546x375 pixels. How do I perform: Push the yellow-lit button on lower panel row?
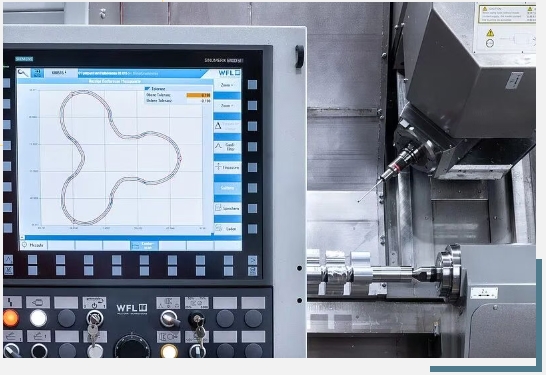(x=169, y=351)
